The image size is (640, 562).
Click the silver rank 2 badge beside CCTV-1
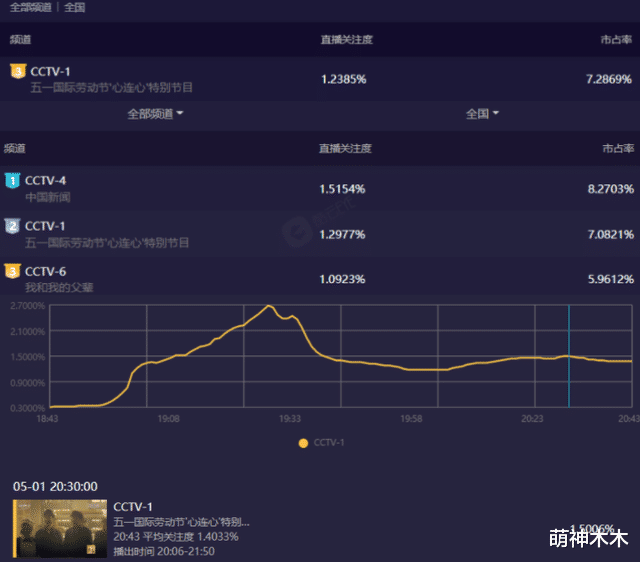(12, 226)
